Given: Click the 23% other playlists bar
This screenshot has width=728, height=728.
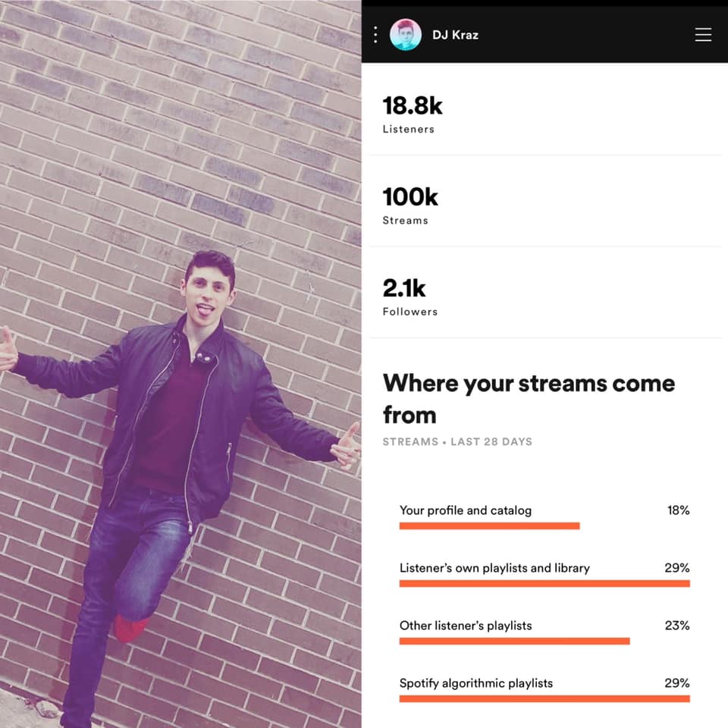Looking at the screenshot, I should pos(514,642).
